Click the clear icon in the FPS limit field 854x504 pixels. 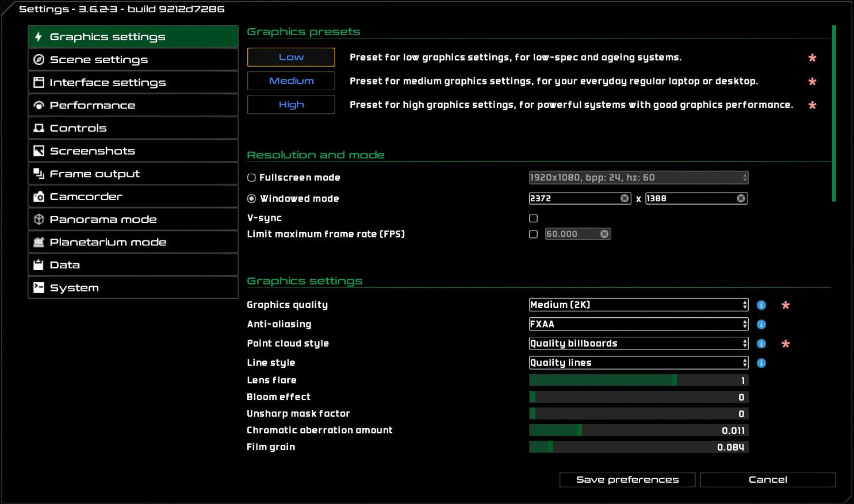[604, 234]
